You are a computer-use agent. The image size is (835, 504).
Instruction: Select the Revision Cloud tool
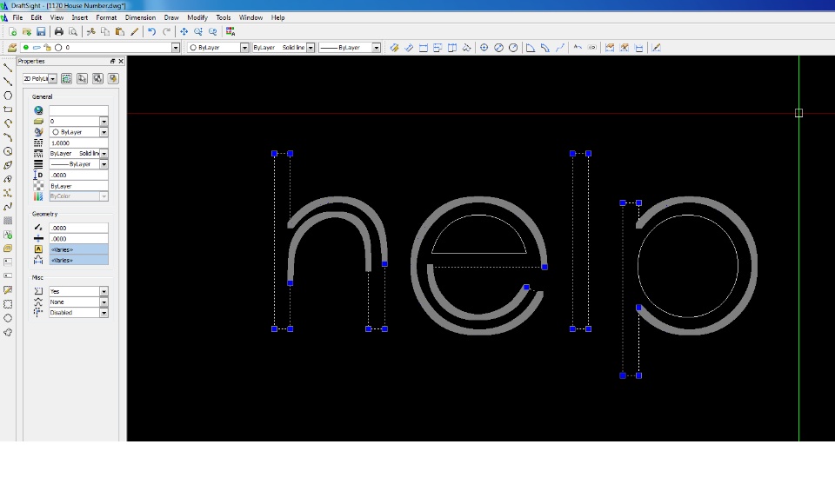click(8, 332)
